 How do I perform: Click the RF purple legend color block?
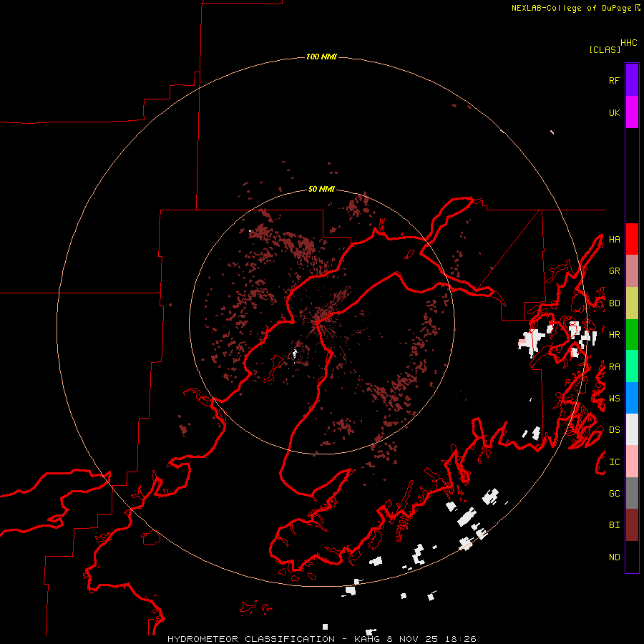632,80
